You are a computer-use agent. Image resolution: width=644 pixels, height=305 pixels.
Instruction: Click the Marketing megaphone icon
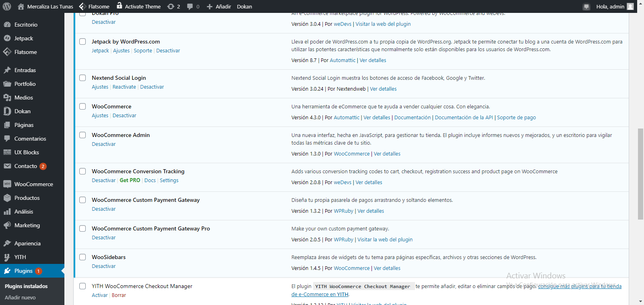pos(7,225)
